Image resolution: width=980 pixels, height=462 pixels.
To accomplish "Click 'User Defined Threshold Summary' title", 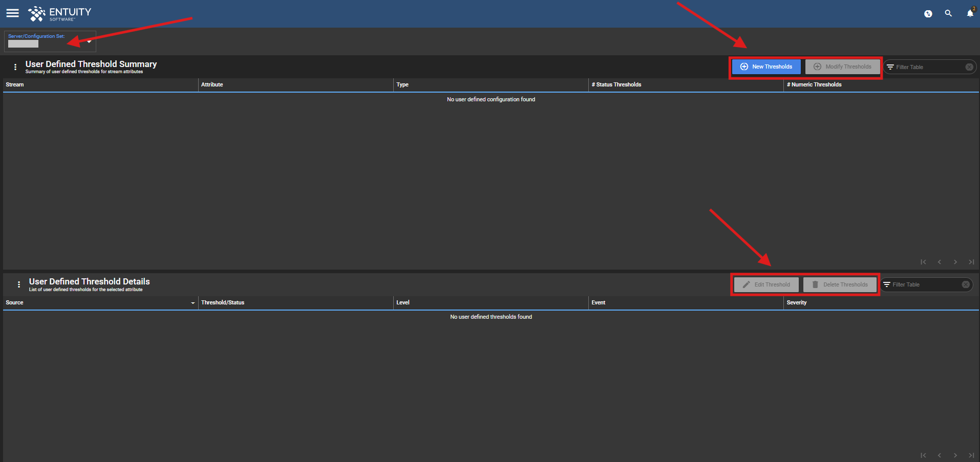I will [91, 64].
